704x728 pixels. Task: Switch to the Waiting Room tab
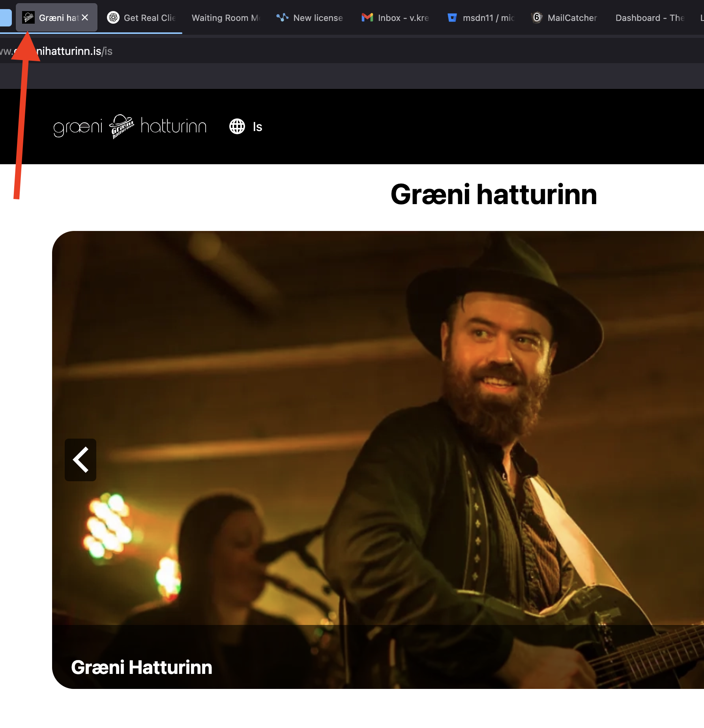coord(226,18)
